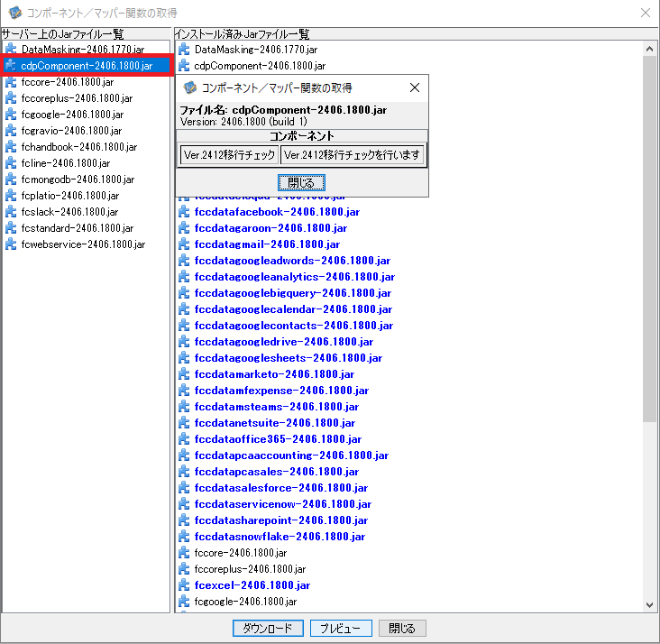The height and width of the screenshot is (644, 660).
Task: Click the icon next to fcexcel-2406.1800.jar
Action: tap(184, 585)
